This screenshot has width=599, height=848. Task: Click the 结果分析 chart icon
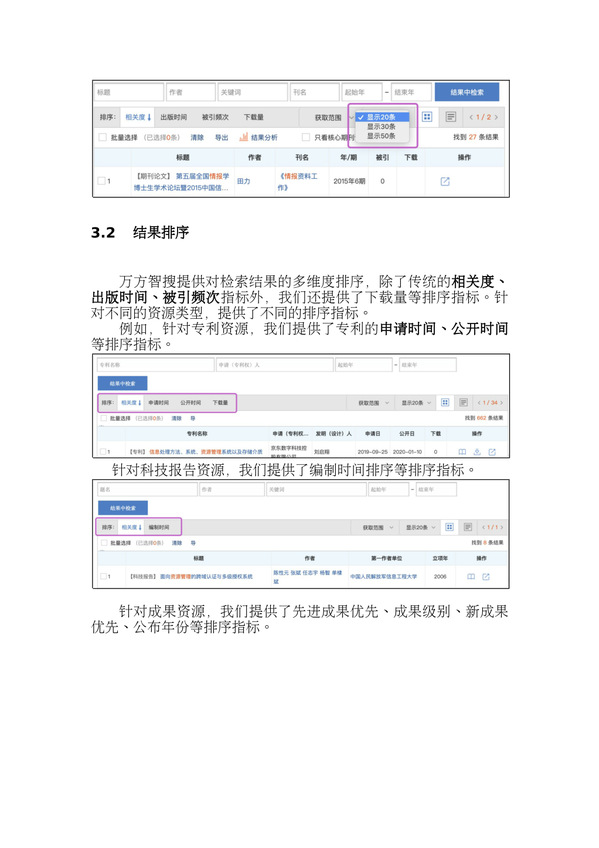(x=243, y=137)
